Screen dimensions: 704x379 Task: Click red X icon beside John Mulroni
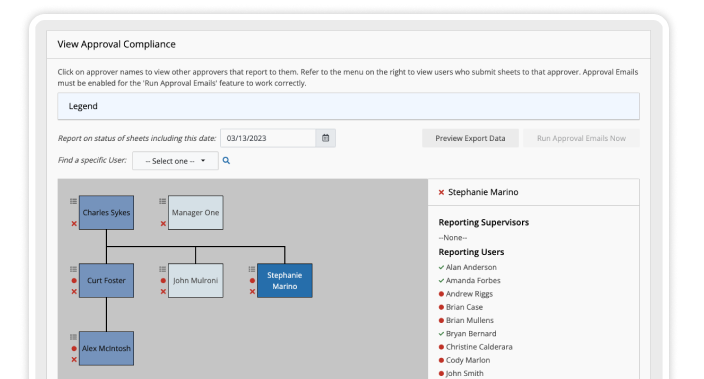pyautogui.click(x=163, y=291)
